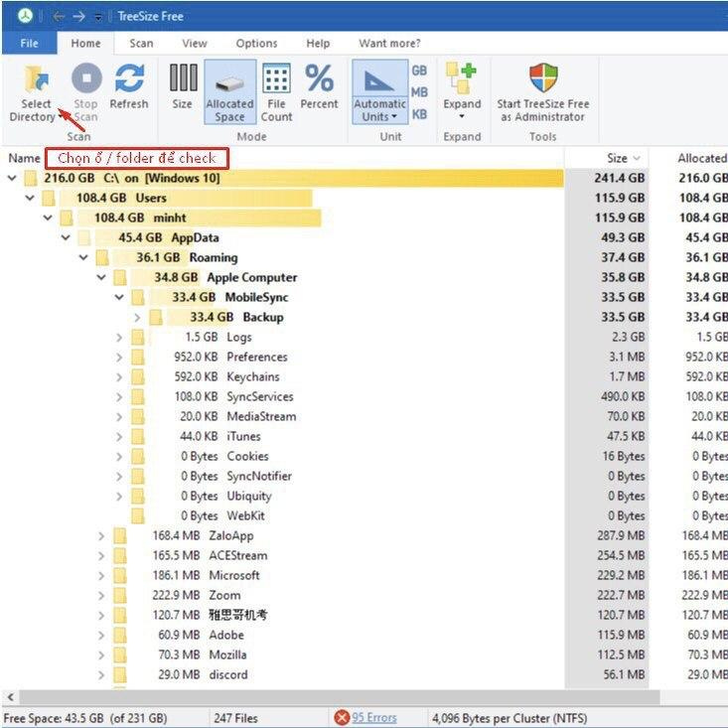Sort by the Allocated column header
This screenshot has width=728, height=728.
click(x=702, y=158)
